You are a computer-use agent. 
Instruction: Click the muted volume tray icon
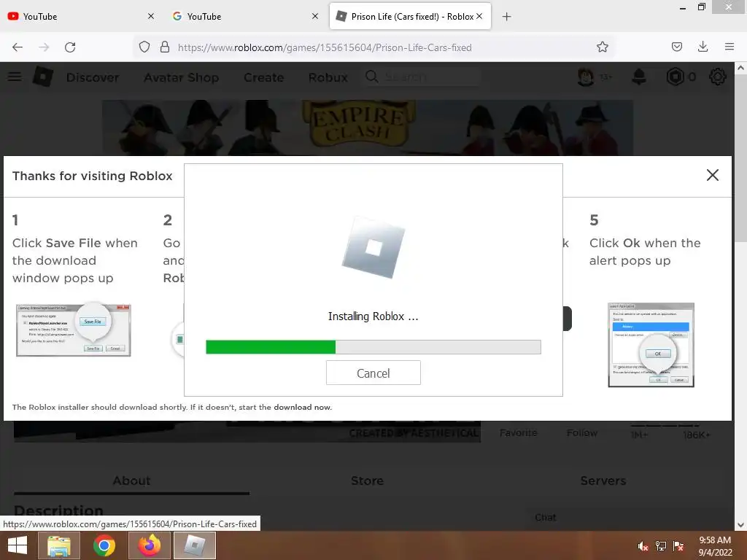(643, 546)
